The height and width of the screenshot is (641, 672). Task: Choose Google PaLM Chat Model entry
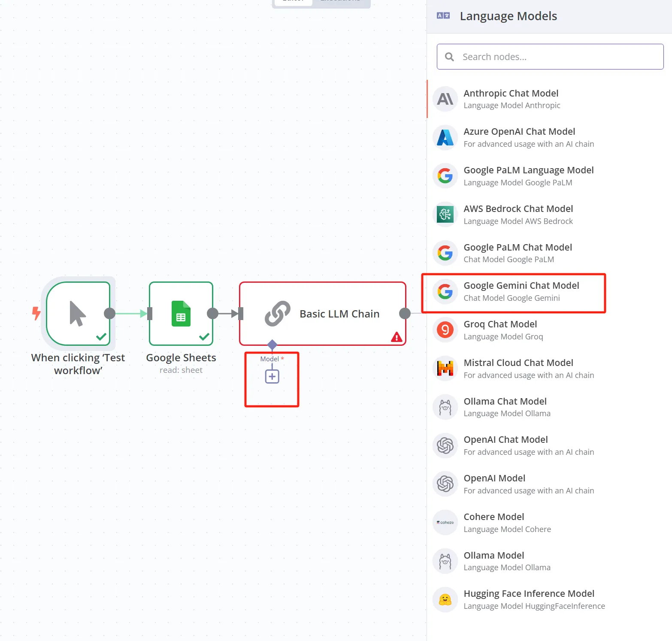549,253
